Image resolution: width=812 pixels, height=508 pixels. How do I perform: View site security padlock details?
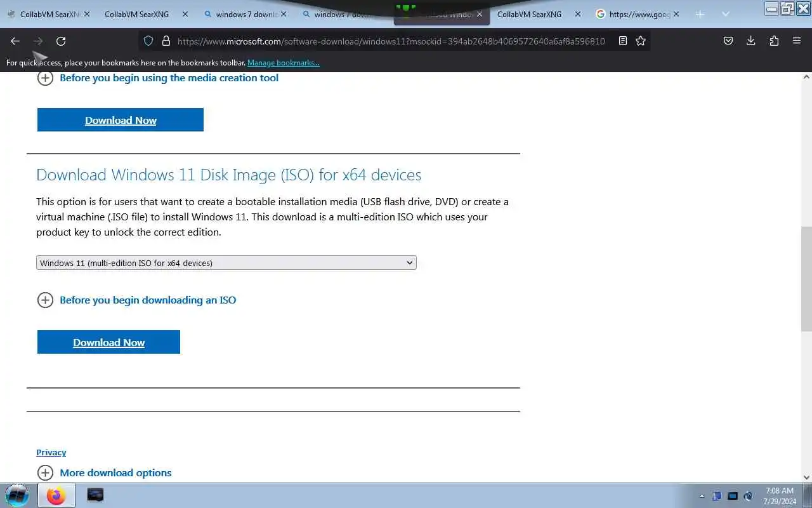(x=166, y=41)
